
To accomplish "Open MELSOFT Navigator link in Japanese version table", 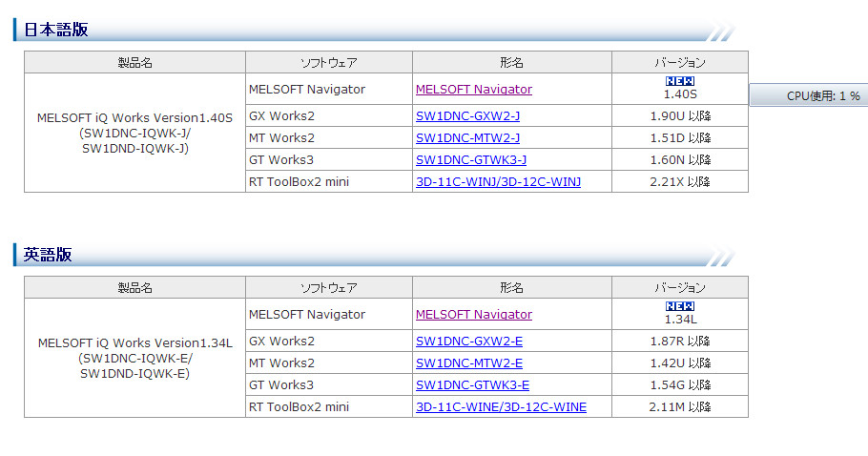I will tap(473, 90).
